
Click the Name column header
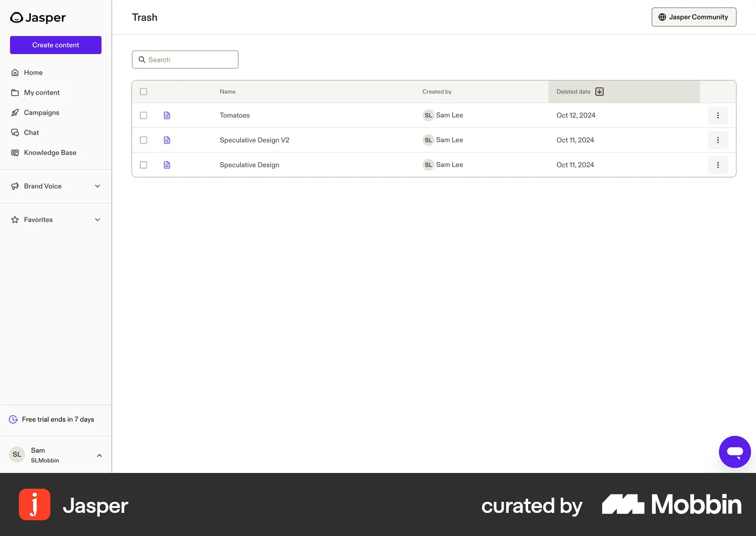(x=227, y=91)
